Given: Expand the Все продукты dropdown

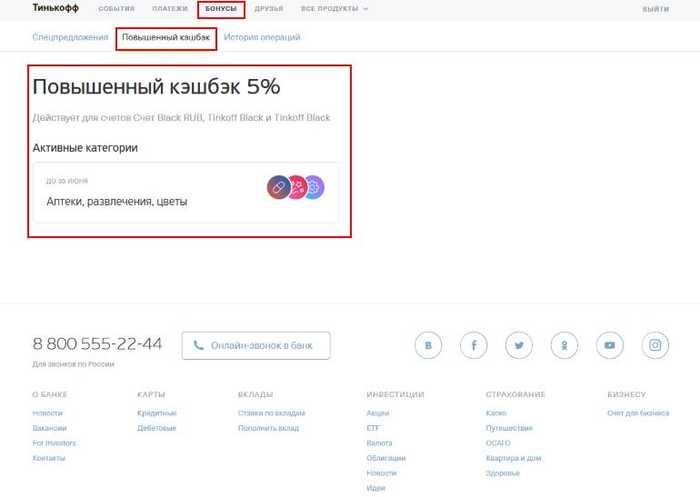Looking at the screenshot, I should coord(334,8).
